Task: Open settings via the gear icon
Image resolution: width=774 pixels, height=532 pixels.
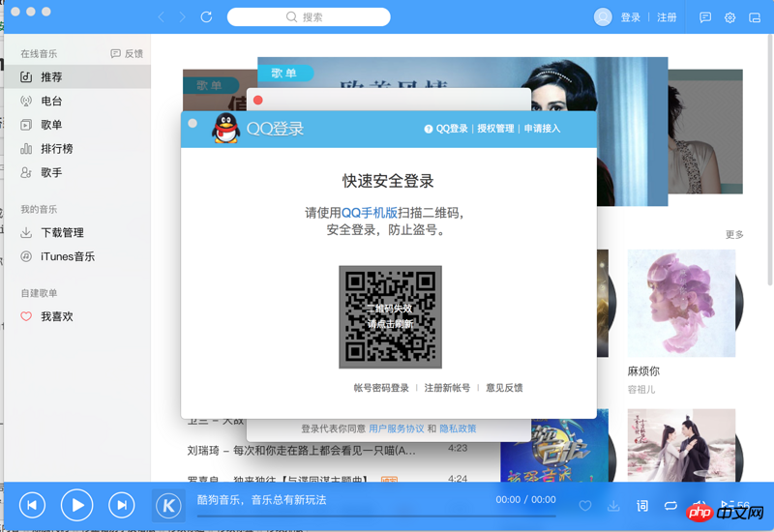Action: 730,17
